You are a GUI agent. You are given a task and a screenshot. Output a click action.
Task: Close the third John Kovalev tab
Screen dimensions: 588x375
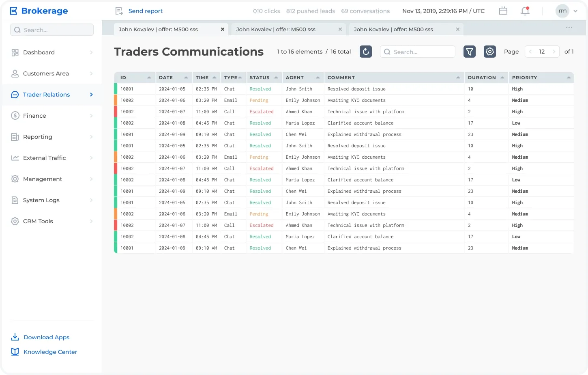pyautogui.click(x=458, y=29)
